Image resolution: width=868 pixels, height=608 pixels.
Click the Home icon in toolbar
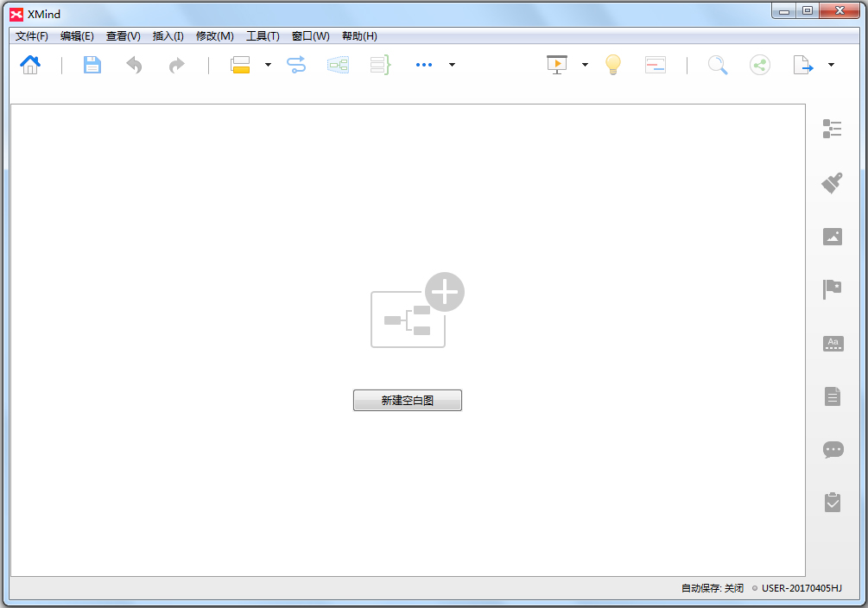point(30,65)
